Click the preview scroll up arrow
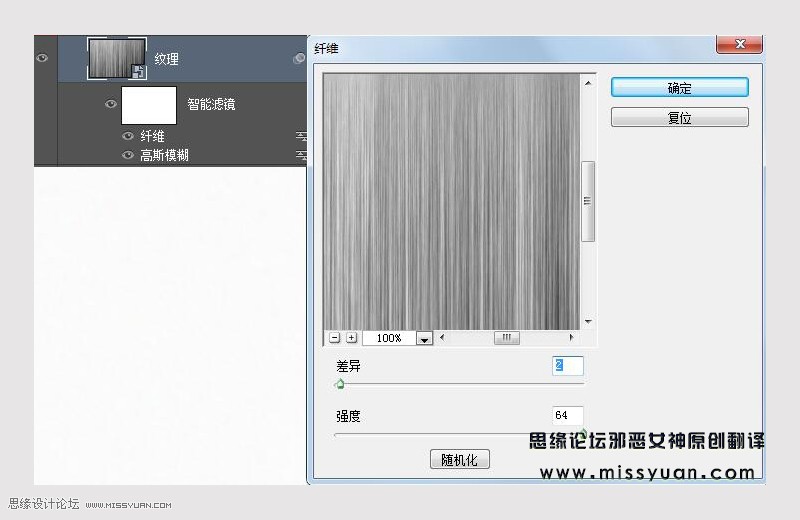Screen dimensions: 800x520 pos(588,83)
